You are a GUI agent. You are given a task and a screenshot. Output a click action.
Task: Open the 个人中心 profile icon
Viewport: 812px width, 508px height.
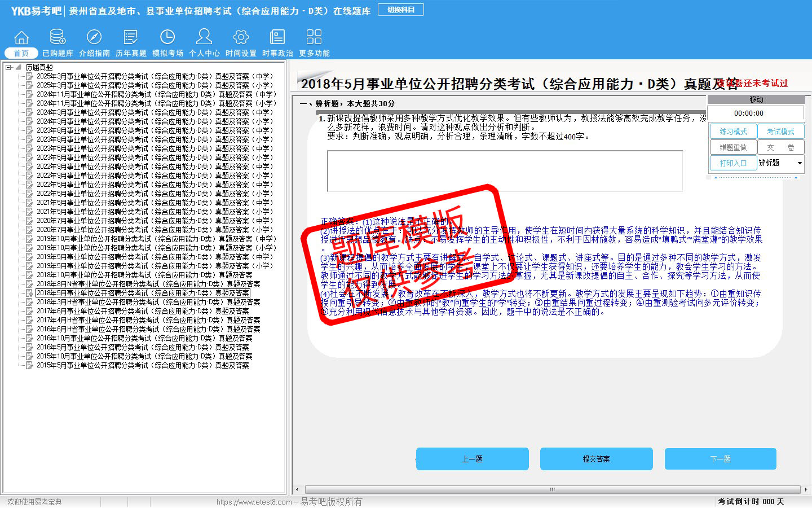click(204, 38)
